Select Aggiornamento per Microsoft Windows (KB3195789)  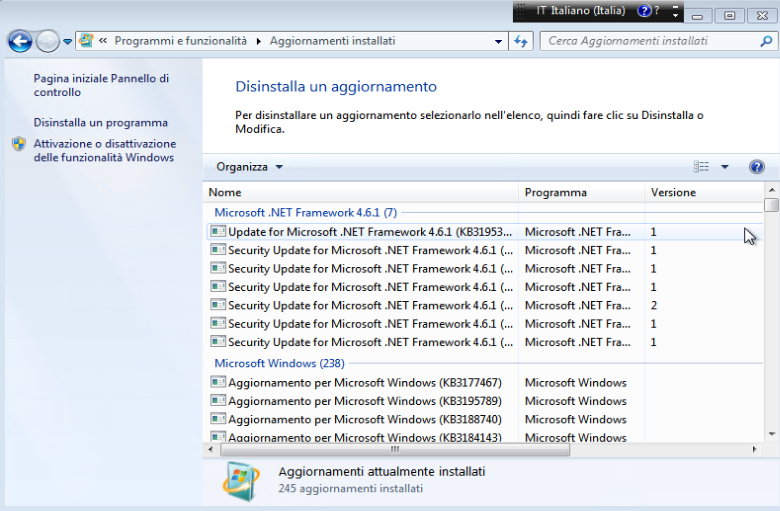pyautogui.click(x=483, y=401)
